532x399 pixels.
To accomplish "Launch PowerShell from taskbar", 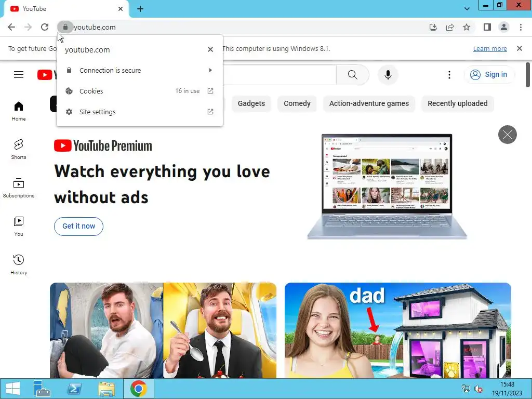I will [74, 389].
